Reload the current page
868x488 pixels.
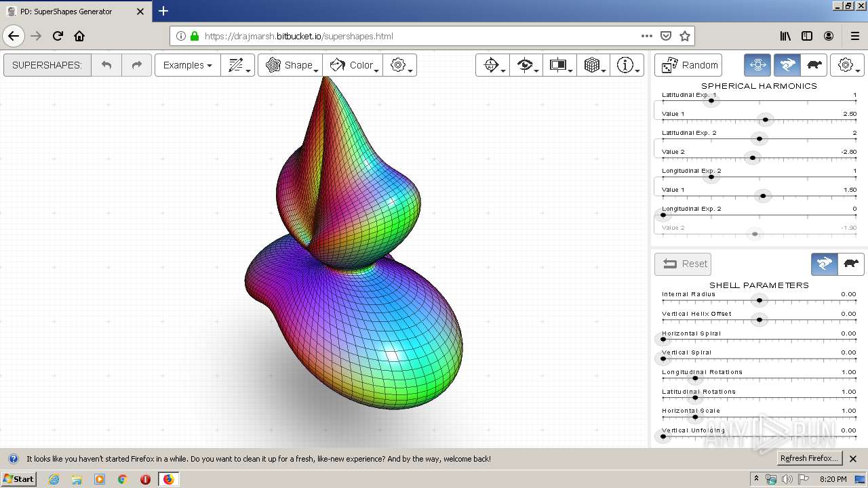[58, 36]
